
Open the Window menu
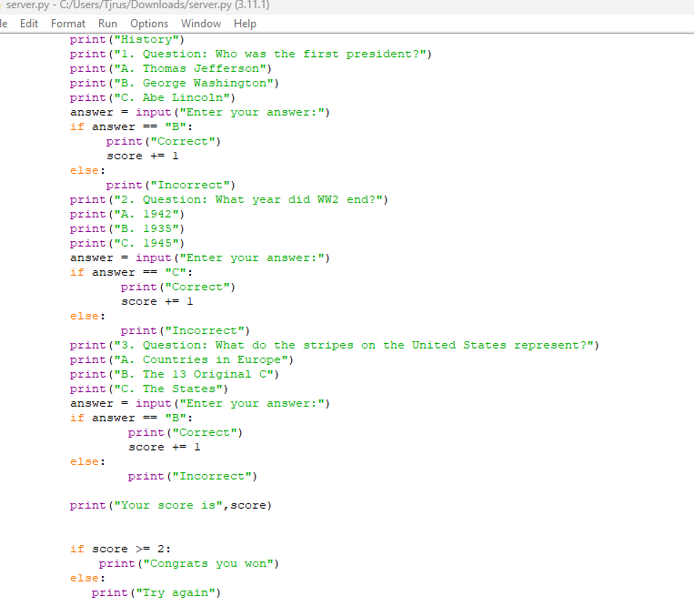click(201, 24)
